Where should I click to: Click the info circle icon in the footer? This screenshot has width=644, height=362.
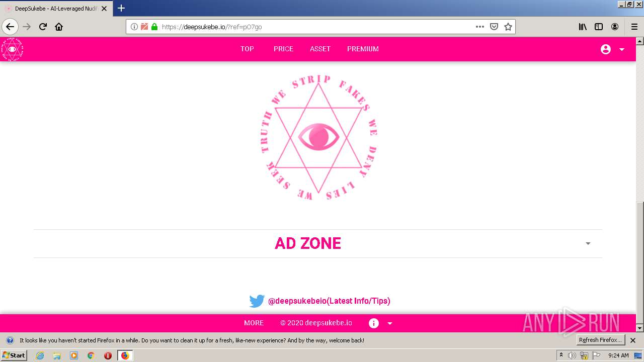(x=374, y=323)
